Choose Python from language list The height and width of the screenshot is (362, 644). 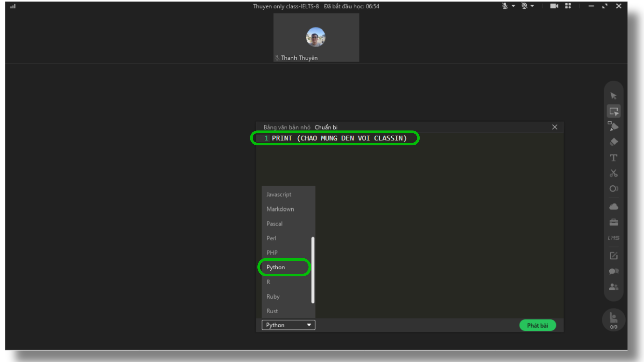pos(276,267)
